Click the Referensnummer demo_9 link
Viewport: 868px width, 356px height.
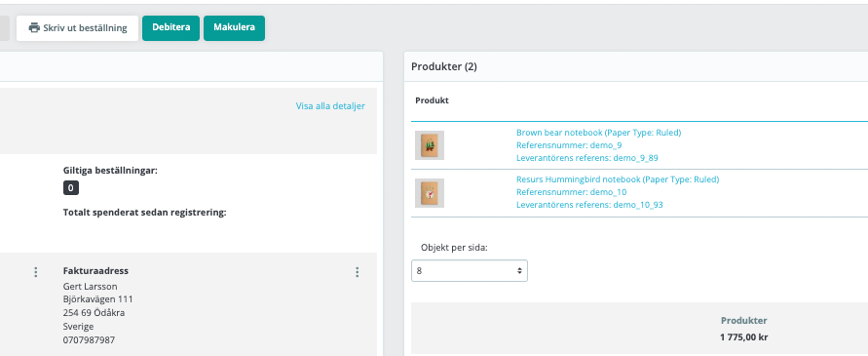[x=569, y=145]
